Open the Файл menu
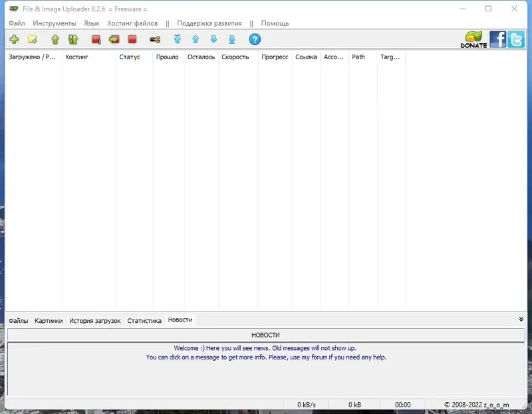Screen dimensions: 532x414 pos(17,23)
